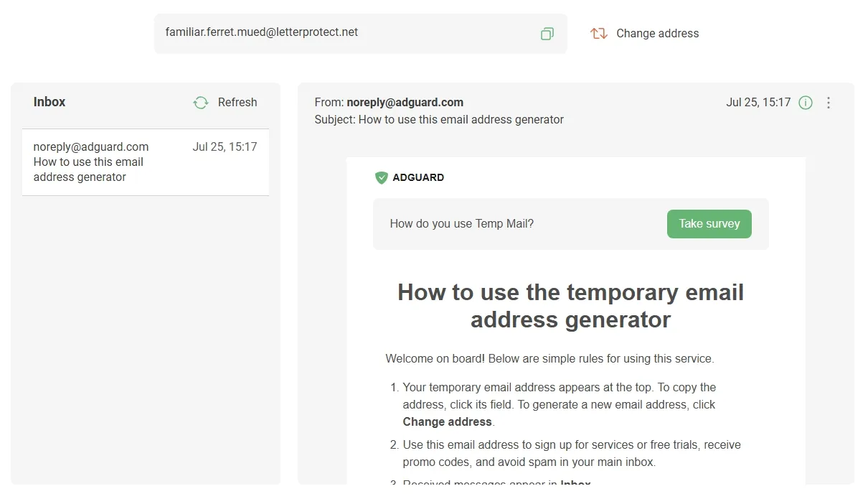
Task: Click the green Refresh circular arrows icon
Action: coord(201,103)
